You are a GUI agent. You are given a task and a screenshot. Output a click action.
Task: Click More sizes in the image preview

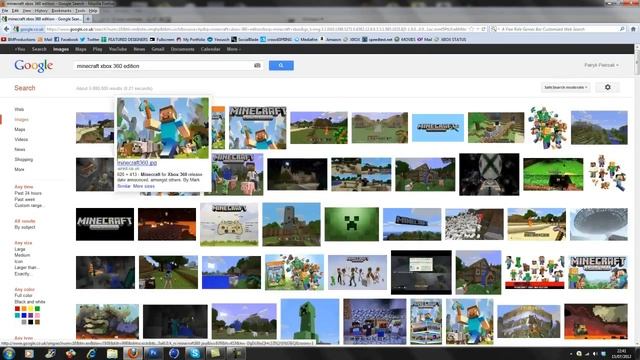click(144, 186)
